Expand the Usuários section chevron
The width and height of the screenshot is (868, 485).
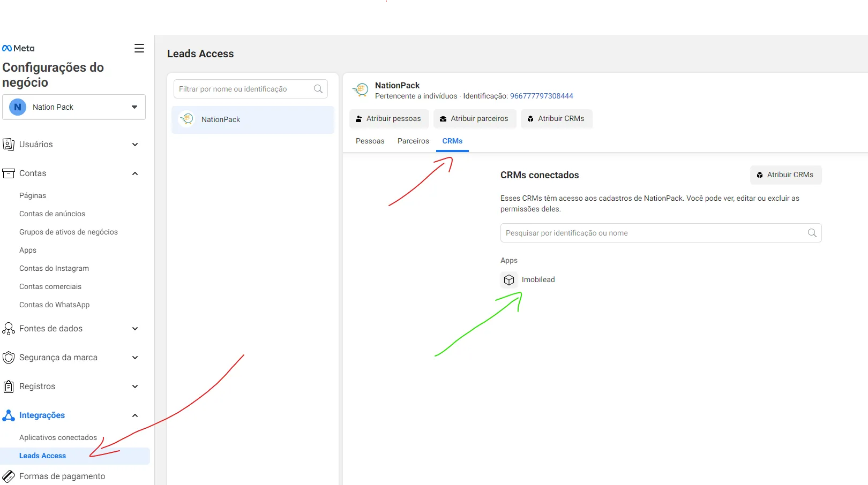pyautogui.click(x=135, y=145)
